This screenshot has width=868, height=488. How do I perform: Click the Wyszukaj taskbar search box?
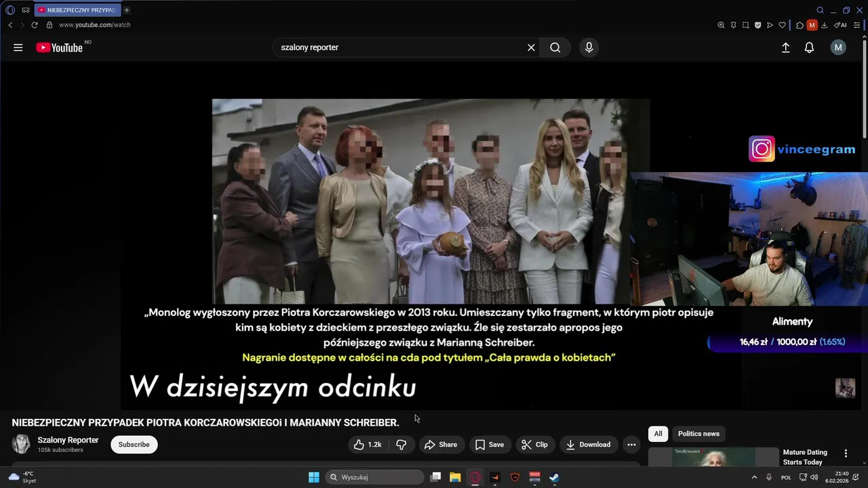pyautogui.click(x=374, y=477)
